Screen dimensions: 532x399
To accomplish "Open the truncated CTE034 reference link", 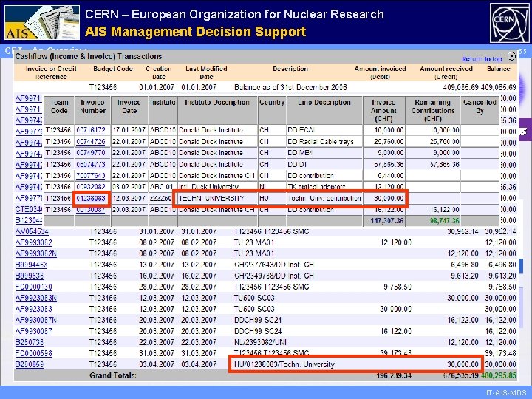I will (29, 209).
